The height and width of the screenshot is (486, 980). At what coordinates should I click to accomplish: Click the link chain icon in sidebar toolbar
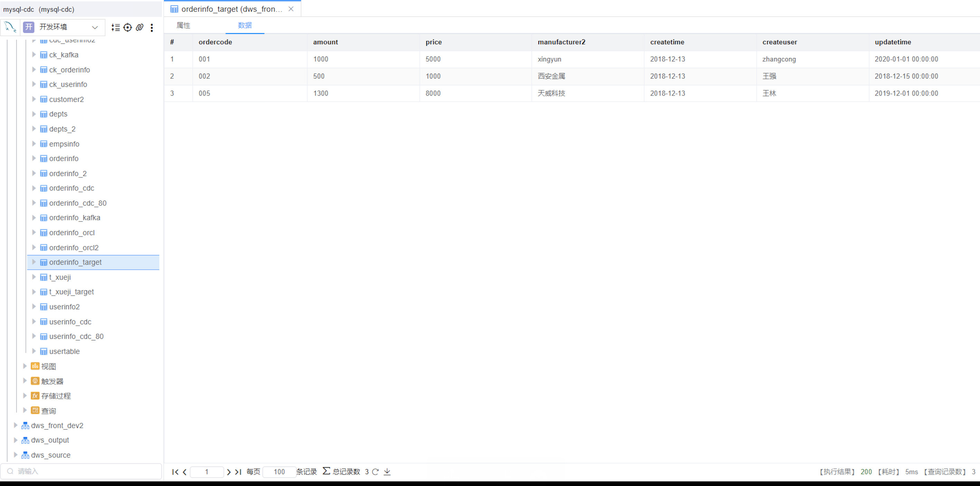point(140,27)
